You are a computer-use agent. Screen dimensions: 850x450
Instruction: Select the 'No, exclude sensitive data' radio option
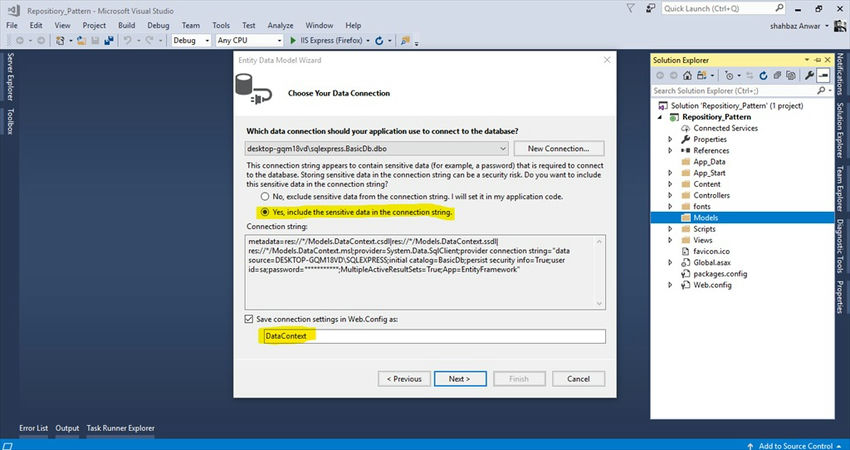click(265, 196)
